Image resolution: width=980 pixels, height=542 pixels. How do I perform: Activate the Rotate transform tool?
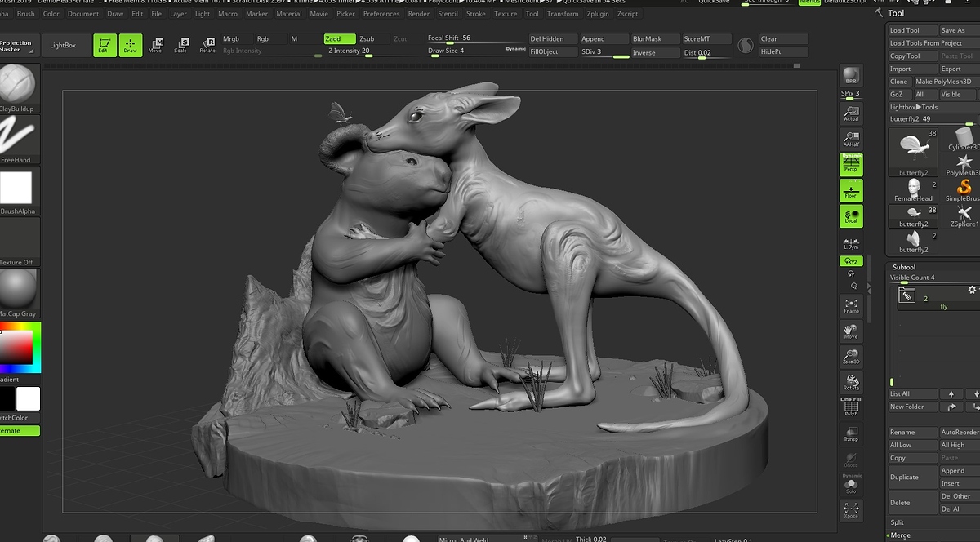pos(207,45)
